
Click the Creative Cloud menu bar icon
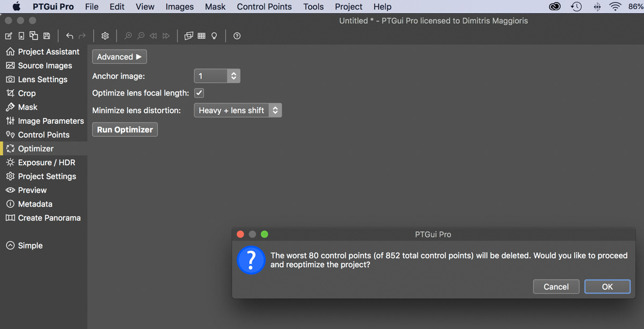(x=555, y=6)
